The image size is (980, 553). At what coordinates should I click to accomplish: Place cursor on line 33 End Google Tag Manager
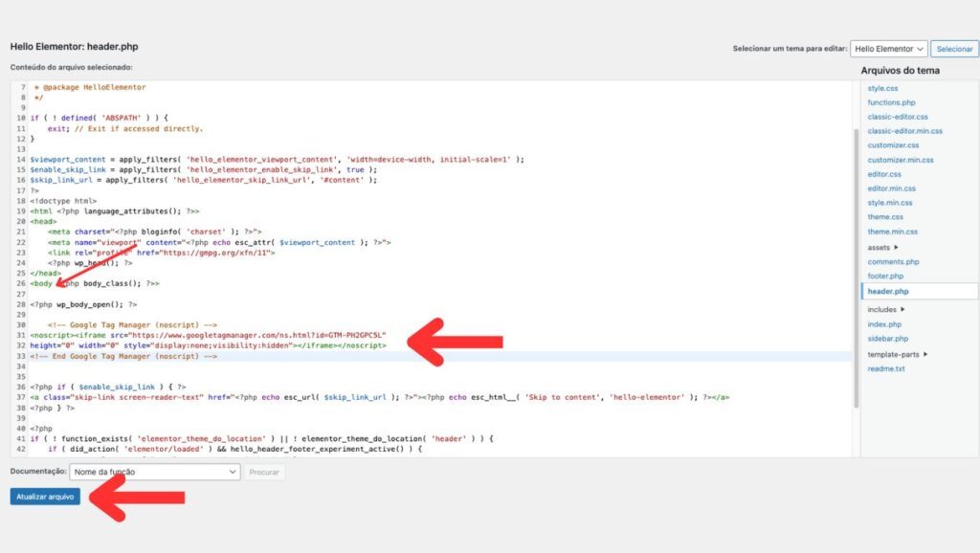click(123, 356)
